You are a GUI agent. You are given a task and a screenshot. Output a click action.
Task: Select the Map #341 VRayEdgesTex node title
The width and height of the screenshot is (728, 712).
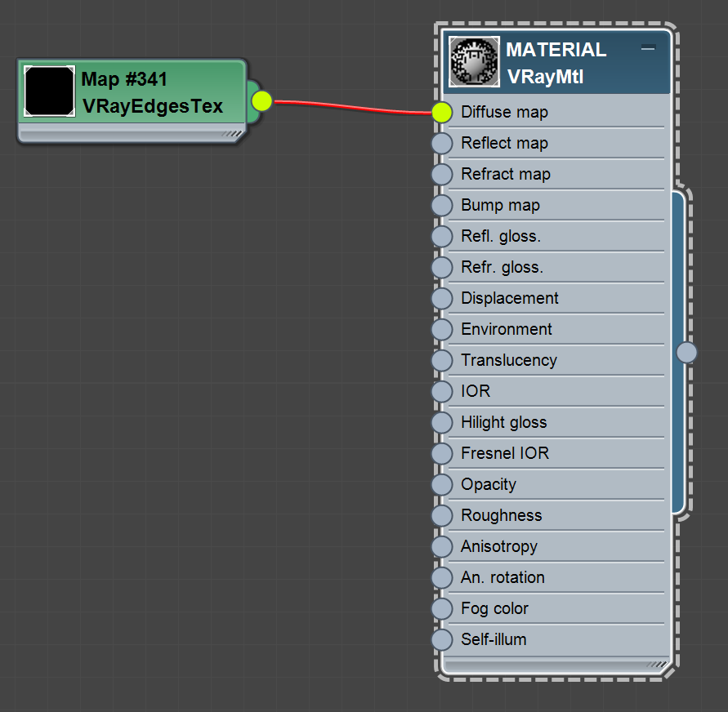(152, 93)
